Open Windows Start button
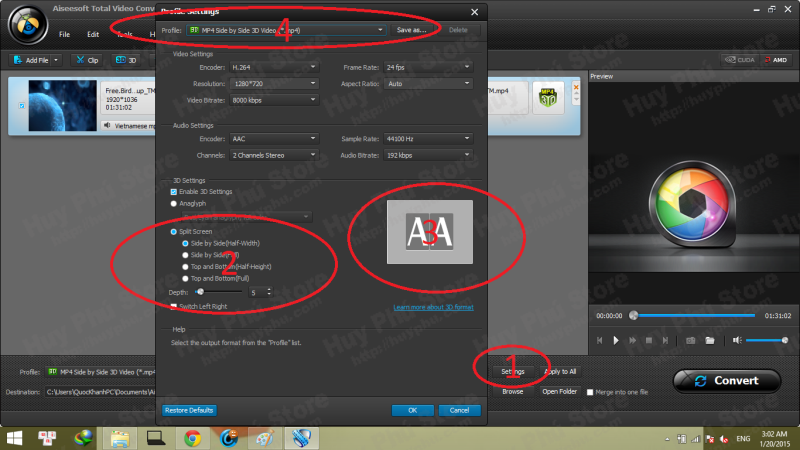 (x=15, y=438)
